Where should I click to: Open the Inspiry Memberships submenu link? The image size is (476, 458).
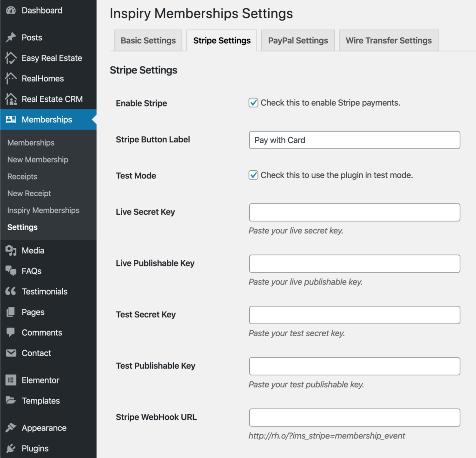click(43, 210)
